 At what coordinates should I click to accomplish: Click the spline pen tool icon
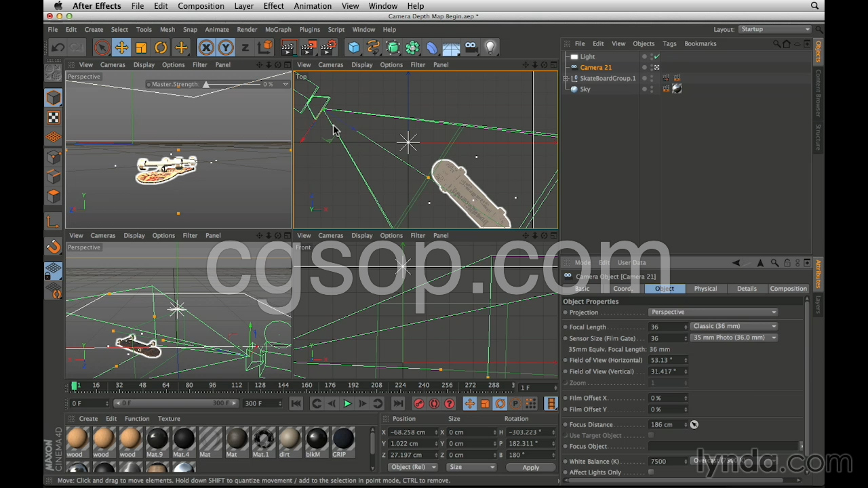373,47
